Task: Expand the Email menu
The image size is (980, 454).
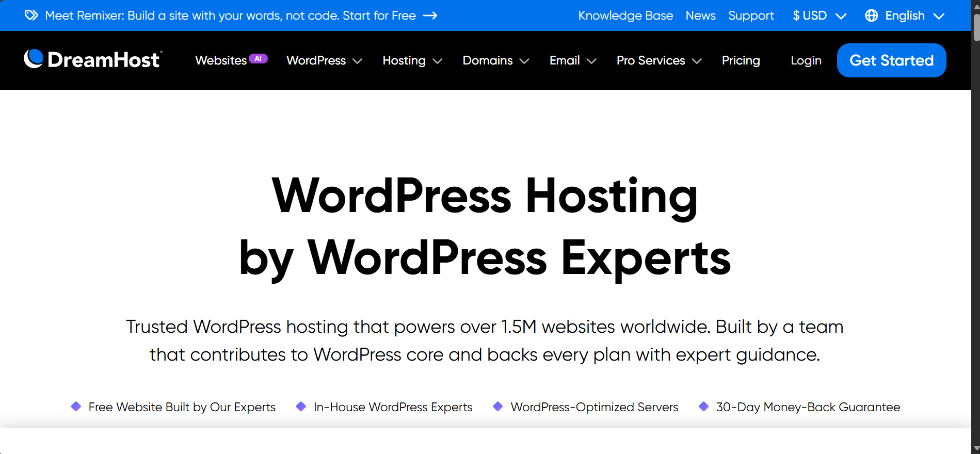Action: click(x=573, y=60)
